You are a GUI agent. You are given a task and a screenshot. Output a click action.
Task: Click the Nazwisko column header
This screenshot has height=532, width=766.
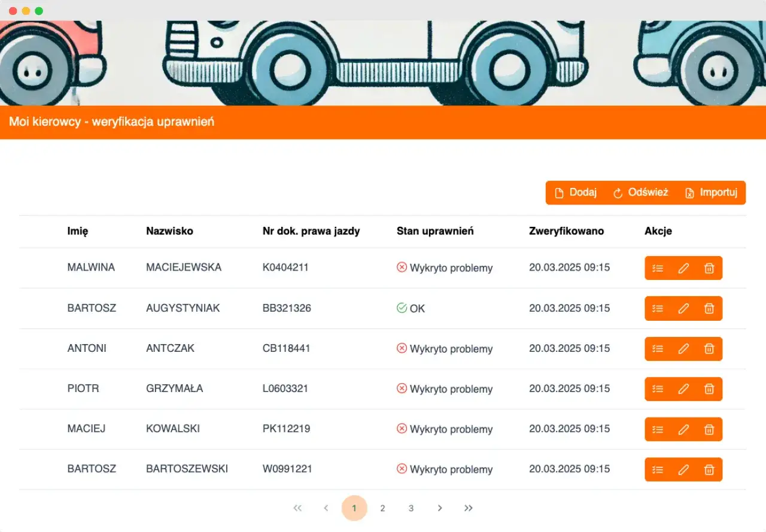click(169, 231)
